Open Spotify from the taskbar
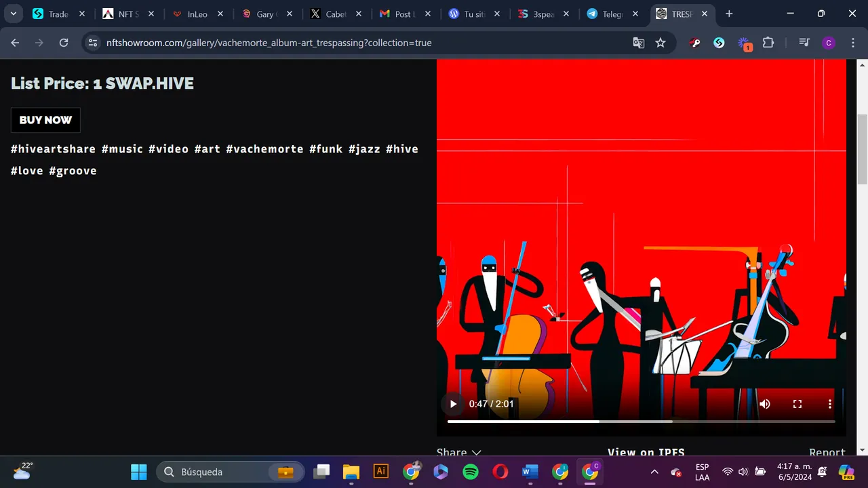The width and height of the screenshot is (868, 488). pos(471,472)
